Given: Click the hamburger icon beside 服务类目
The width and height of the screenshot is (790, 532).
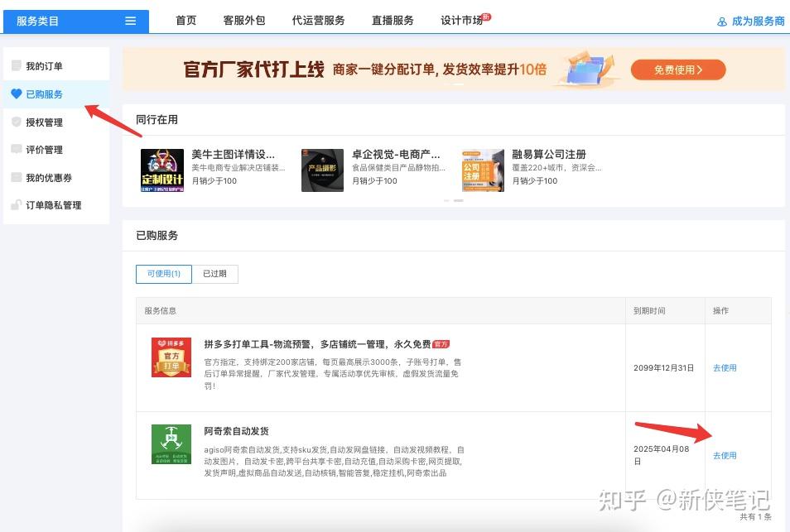Looking at the screenshot, I should coord(131,22).
